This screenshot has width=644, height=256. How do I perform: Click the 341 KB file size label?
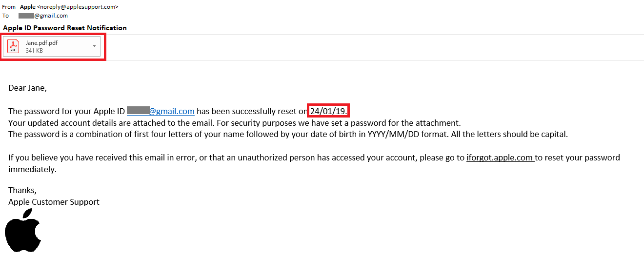(34, 51)
